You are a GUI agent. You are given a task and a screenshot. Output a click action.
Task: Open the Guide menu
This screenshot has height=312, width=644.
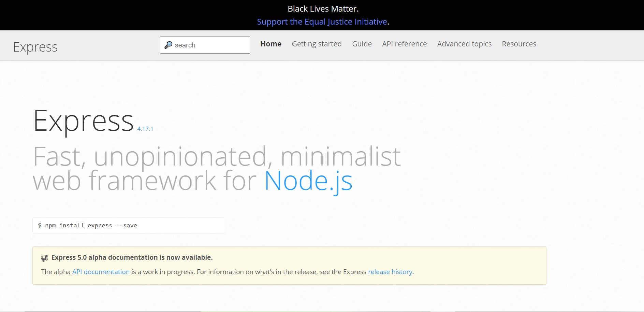pos(362,44)
